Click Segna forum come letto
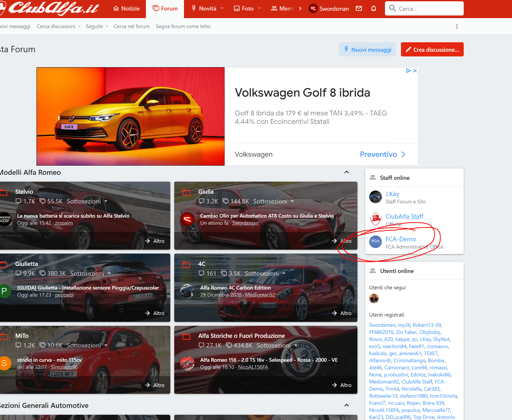 (x=183, y=26)
